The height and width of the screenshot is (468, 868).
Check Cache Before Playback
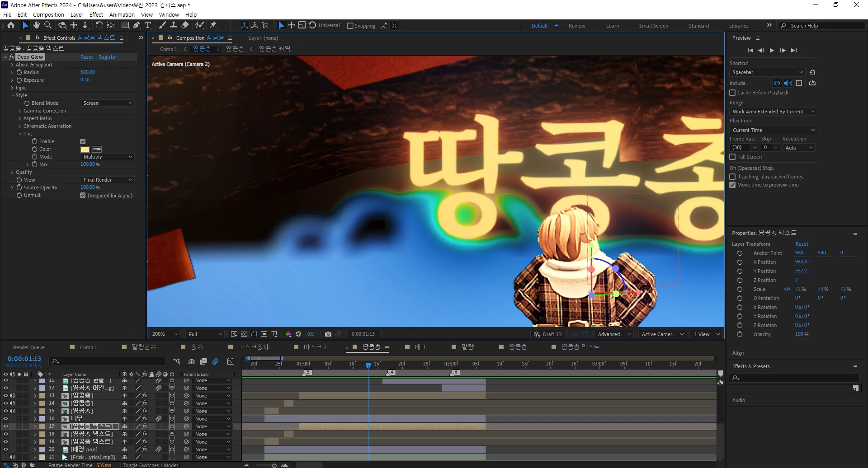click(x=732, y=93)
